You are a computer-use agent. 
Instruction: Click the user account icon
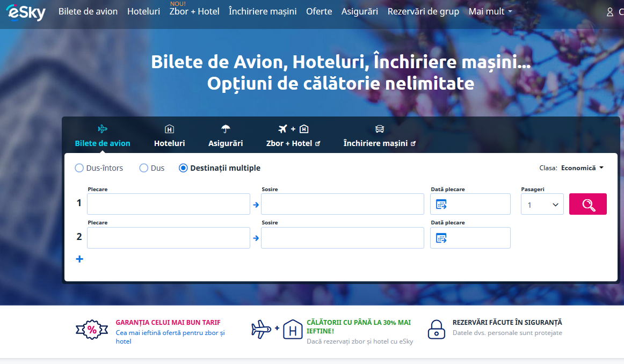tap(610, 12)
